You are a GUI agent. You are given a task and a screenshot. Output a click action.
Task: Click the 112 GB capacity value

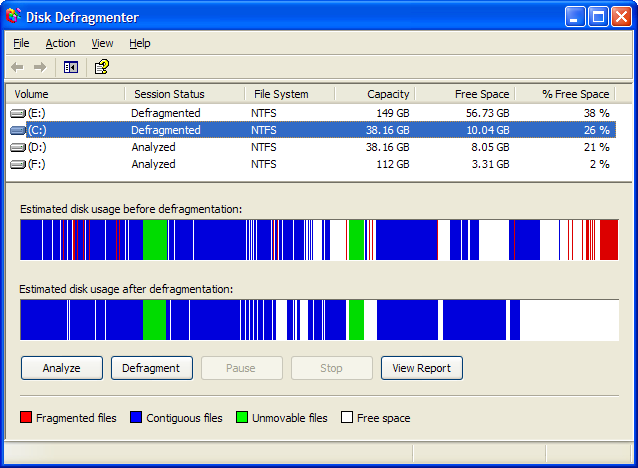pos(393,164)
